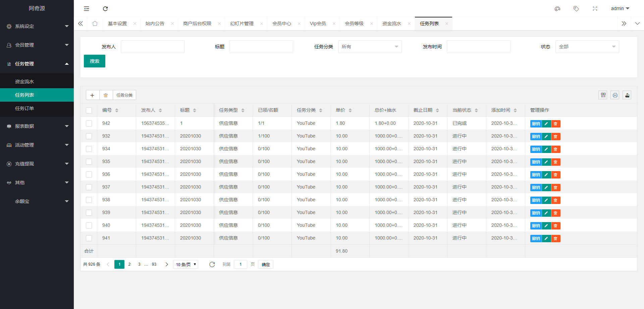Check the select-all checkbox in the table header
644x309 pixels.
point(89,110)
